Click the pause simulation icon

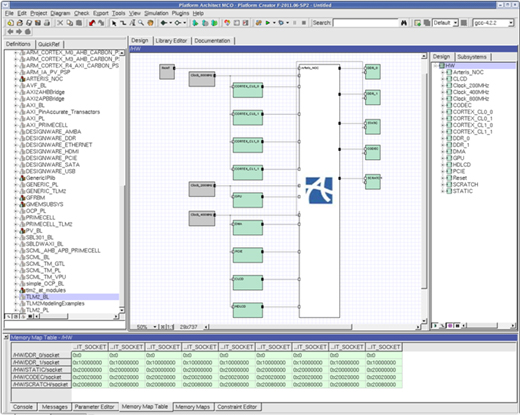point(294,23)
